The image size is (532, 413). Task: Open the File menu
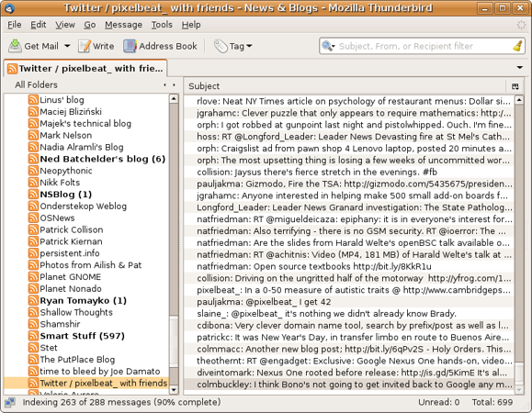coord(15,25)
